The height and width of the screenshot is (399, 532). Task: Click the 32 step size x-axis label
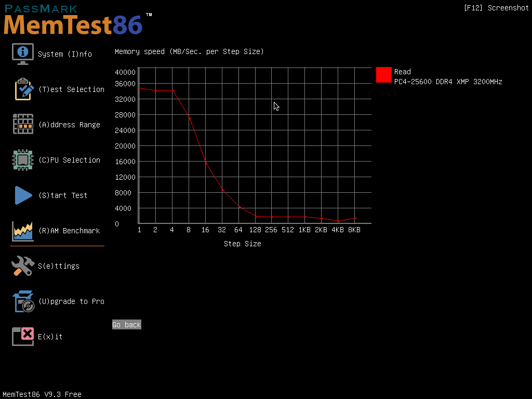pyautogui.click(x=221, y=230)
